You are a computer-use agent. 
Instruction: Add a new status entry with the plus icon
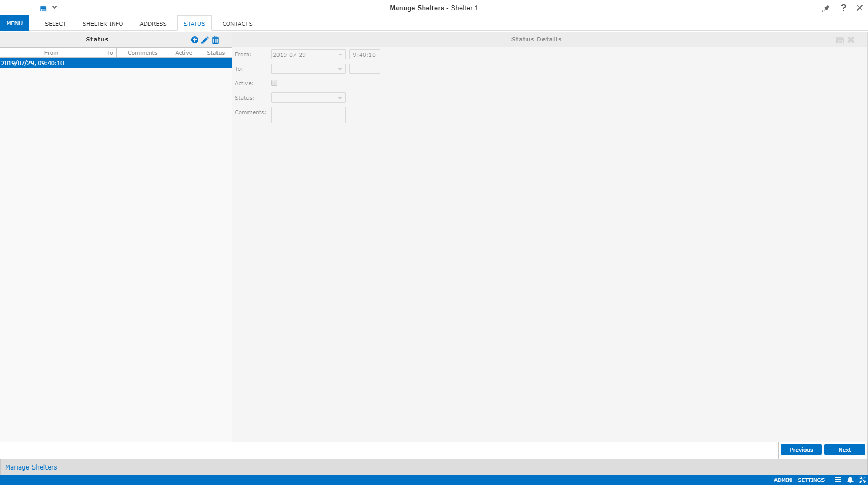(x=195, y=40)
